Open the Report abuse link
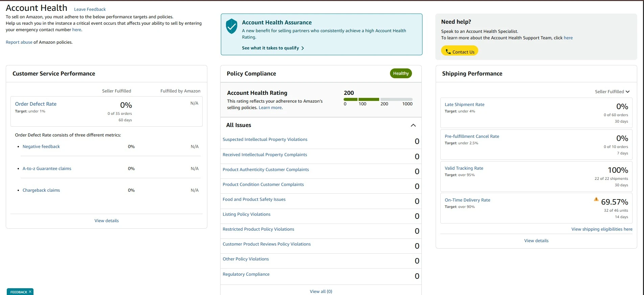The height and width of the screenshot is (295, 644). tap(19, 42)
